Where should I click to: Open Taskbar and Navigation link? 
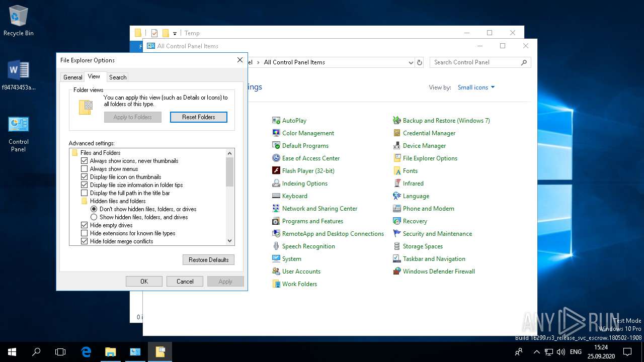pos(434,259)
